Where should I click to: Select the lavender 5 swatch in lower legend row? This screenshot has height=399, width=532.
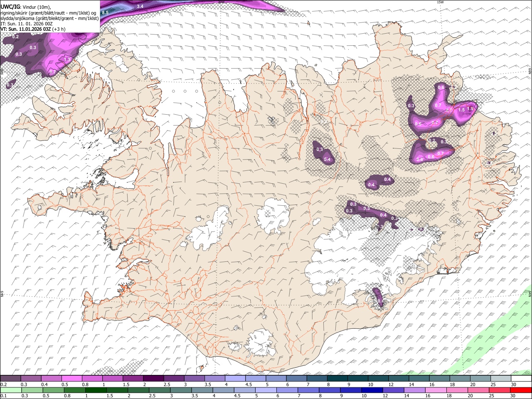(x=266, y=390)
